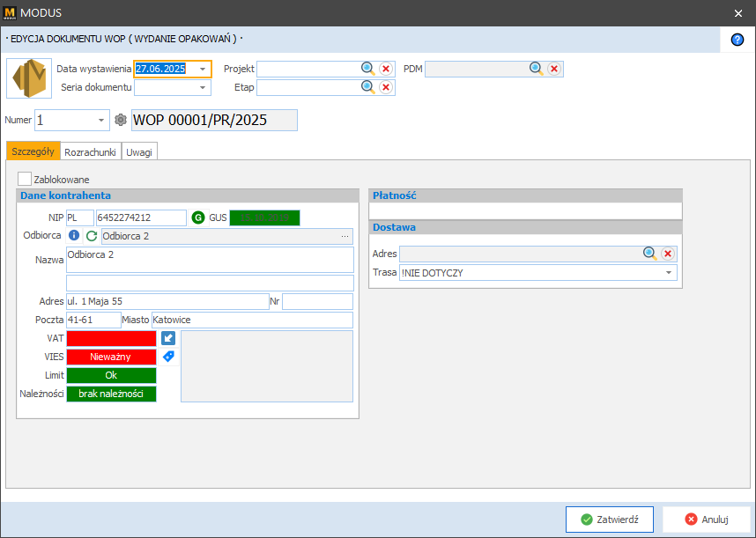Search delivery Adres using magnifier icon
Image resolution: width=756 pixels, height=538 pixels.
pos(649,254)
